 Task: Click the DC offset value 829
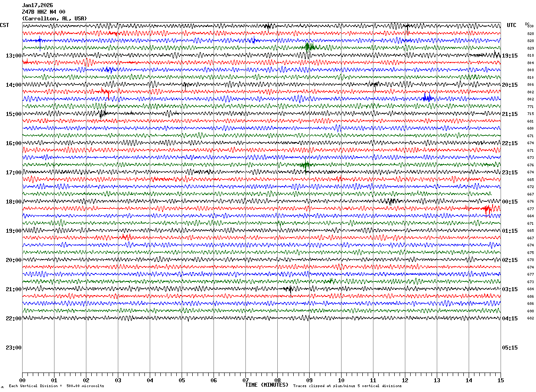[531, 48]
